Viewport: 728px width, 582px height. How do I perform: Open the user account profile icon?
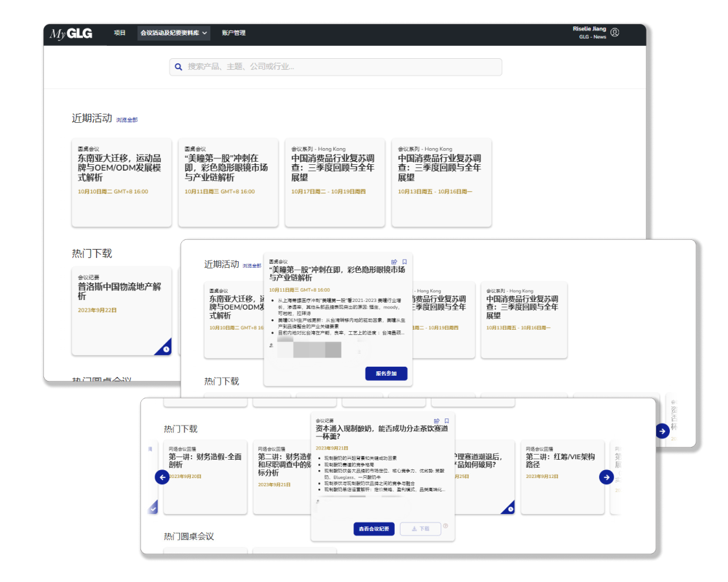[x=615, y=32]
